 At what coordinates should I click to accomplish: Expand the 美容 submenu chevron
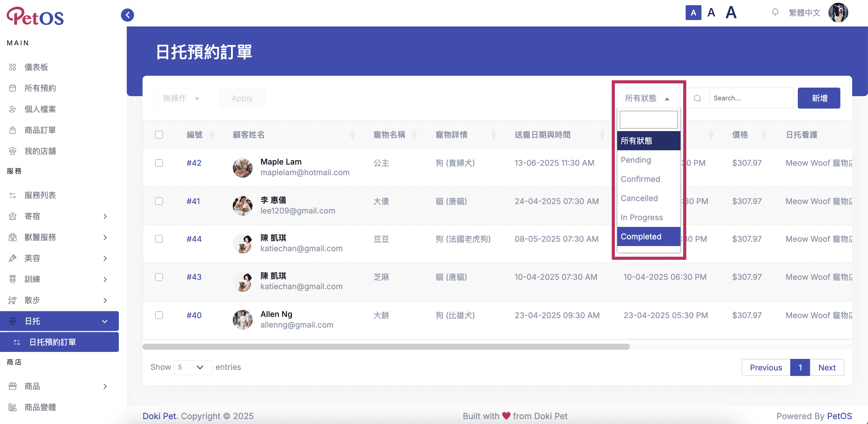[x=105, y=258]
